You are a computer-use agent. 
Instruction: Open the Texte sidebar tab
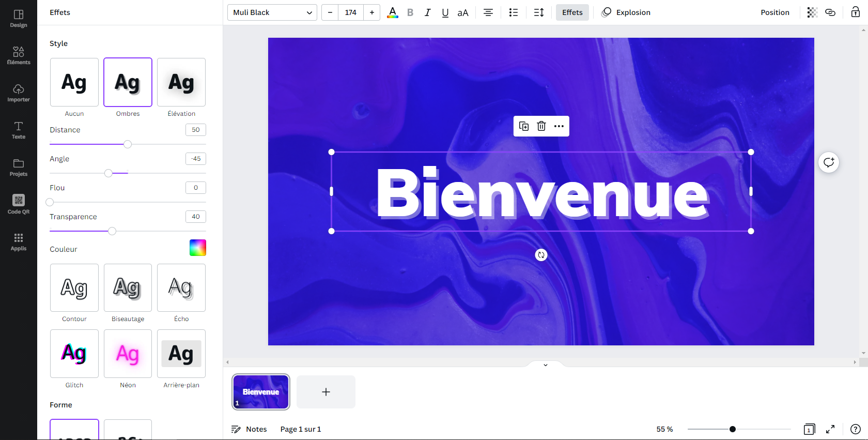[19, 130]
